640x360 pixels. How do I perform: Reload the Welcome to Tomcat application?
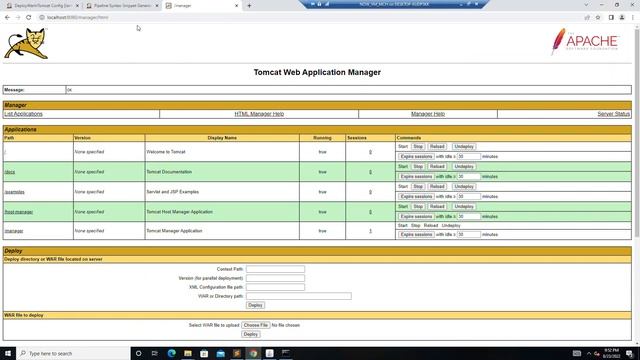tap(437, 147)
